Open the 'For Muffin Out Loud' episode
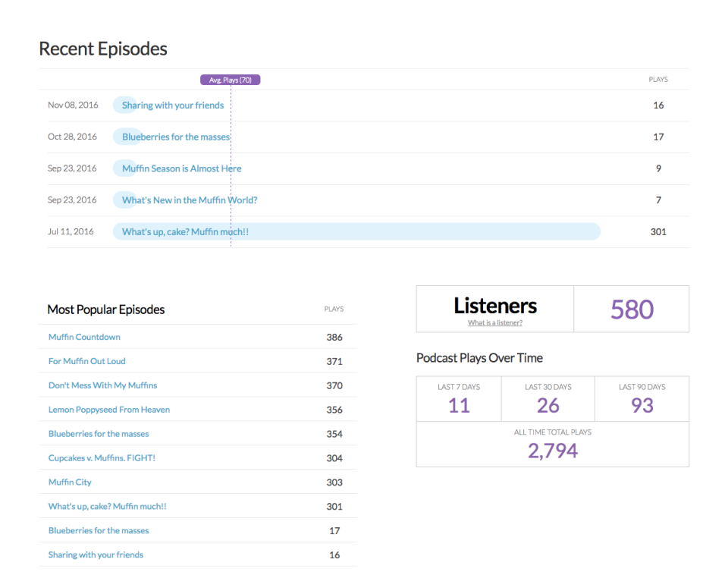728x572 pixels. [x=86, y=361]
